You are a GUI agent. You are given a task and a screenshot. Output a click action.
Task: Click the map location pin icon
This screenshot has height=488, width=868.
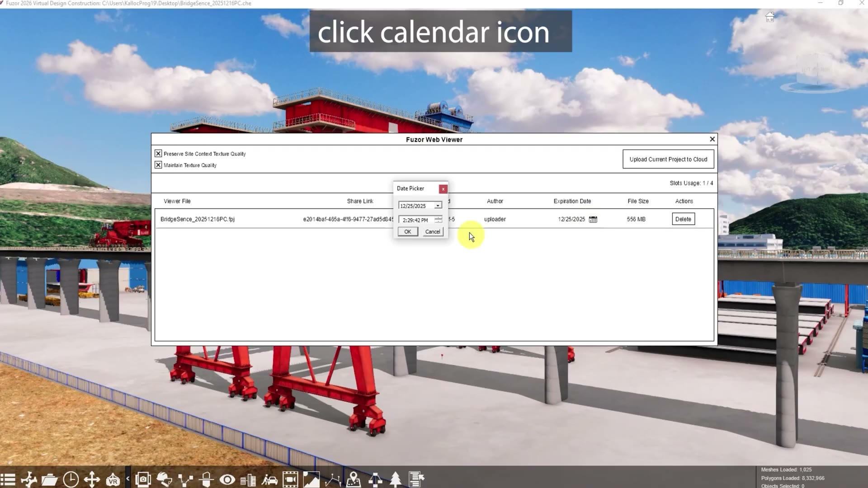(x=354, y=479)
